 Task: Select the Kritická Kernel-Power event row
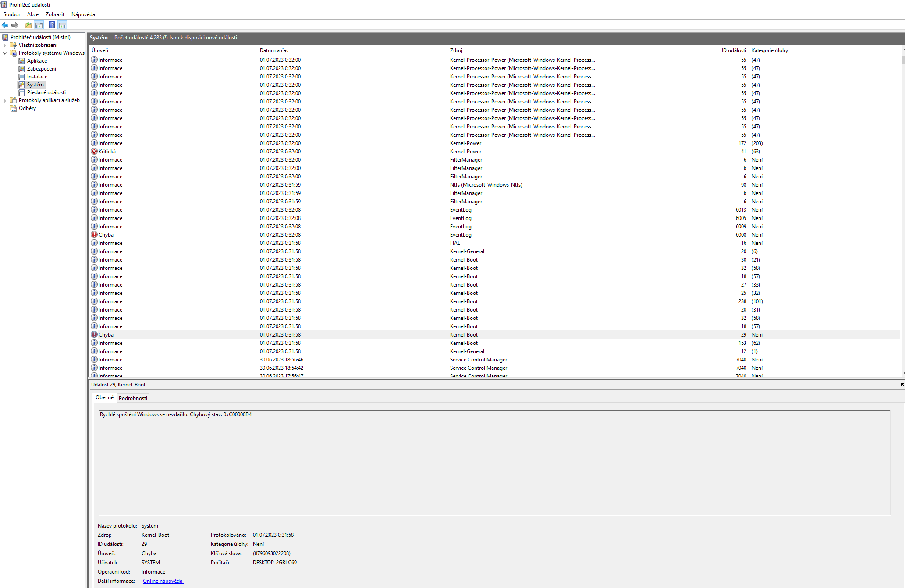[280, 152]
